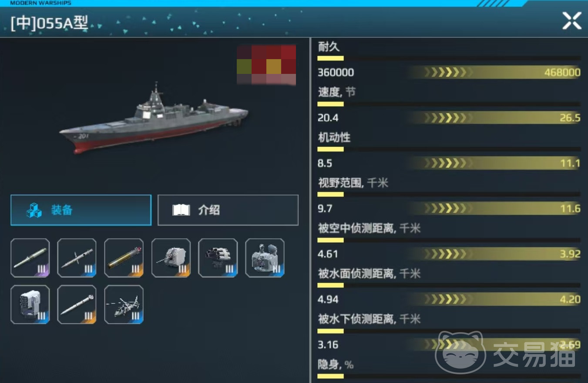The width and height of the screenshot is (588, 383).
Task: Select the helicopter equipment slot
Action: pos(124,305)
